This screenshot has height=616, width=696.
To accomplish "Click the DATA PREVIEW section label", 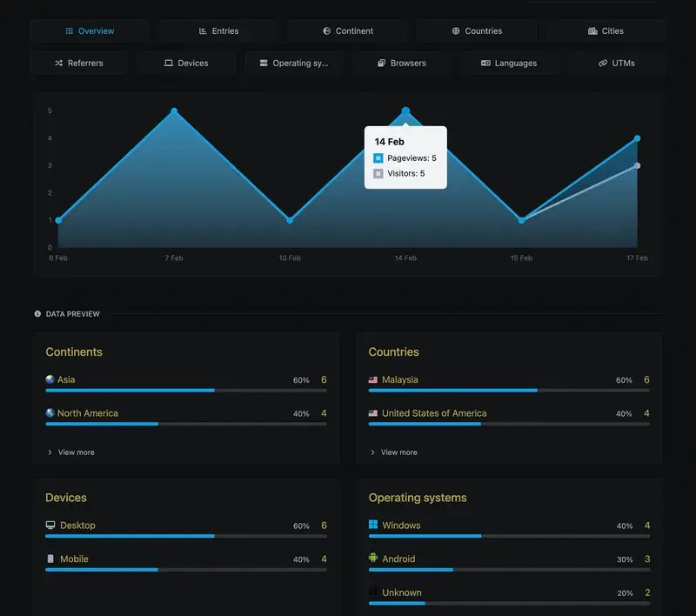I will click(x=73, y=314).
